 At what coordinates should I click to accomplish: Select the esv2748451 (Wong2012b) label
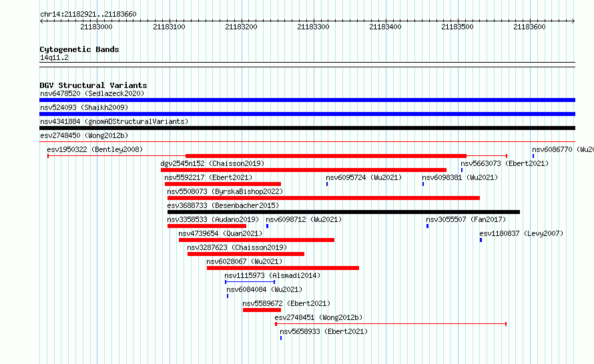pyautogui.click(x=318, y=317)
